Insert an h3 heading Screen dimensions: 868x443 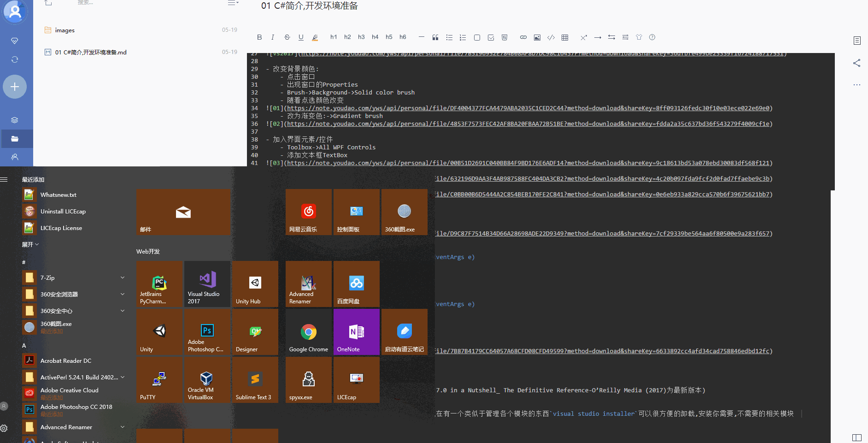click(361, 37)
